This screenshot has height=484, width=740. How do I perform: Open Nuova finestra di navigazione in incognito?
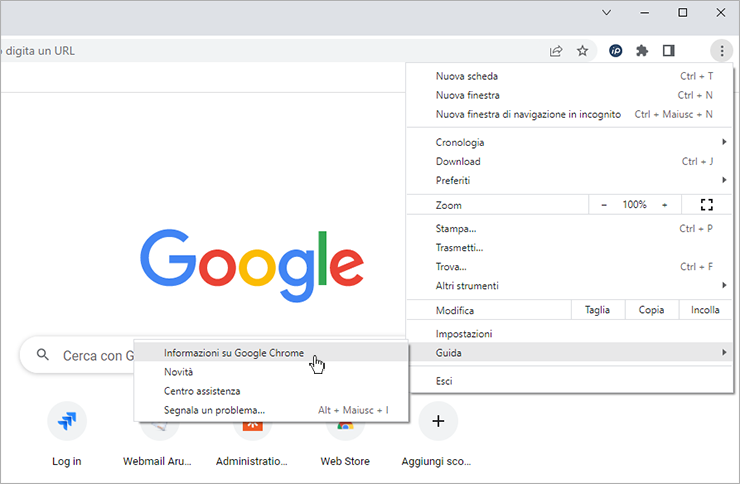pos(569,114)
